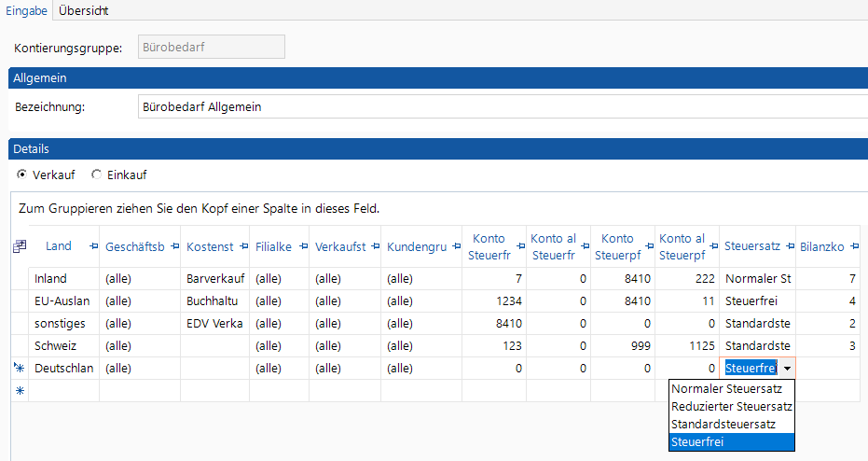Pin the Verkaufst column
The height and width of the screenshot is (461, 868).
[376, 246]
